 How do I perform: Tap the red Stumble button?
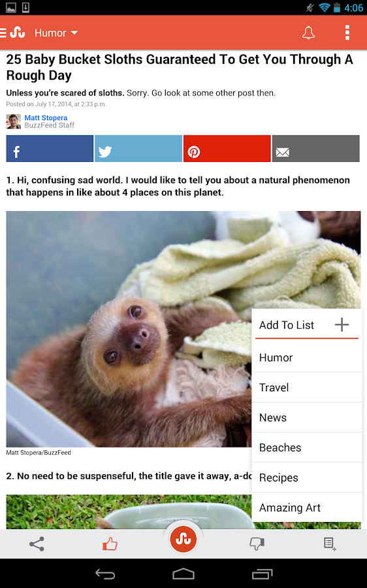pos(183,539)
